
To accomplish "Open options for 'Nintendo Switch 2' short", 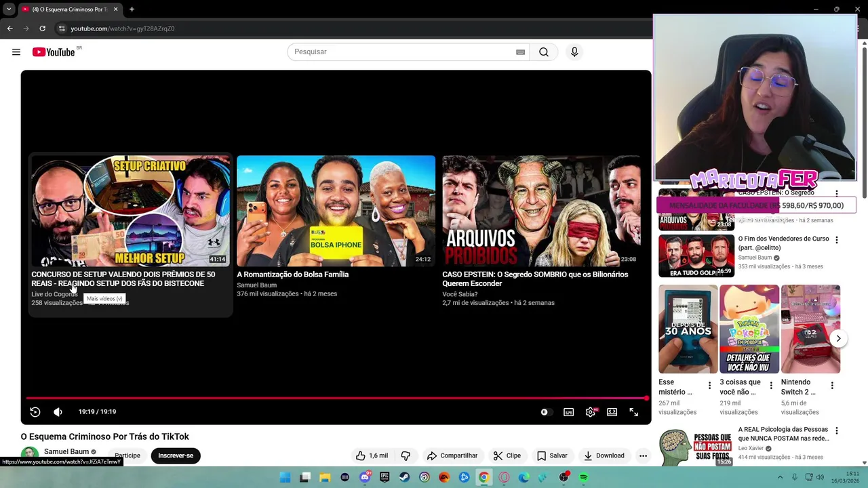I will 832,386.
